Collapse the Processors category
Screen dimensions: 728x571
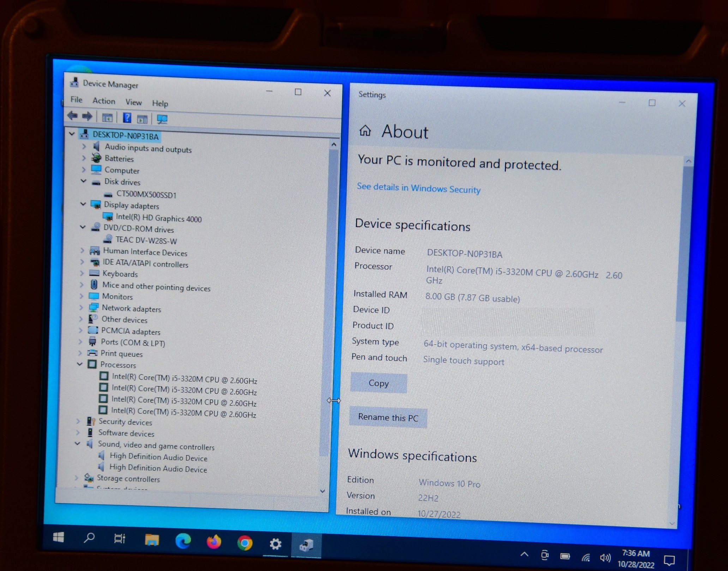point(79,364)
